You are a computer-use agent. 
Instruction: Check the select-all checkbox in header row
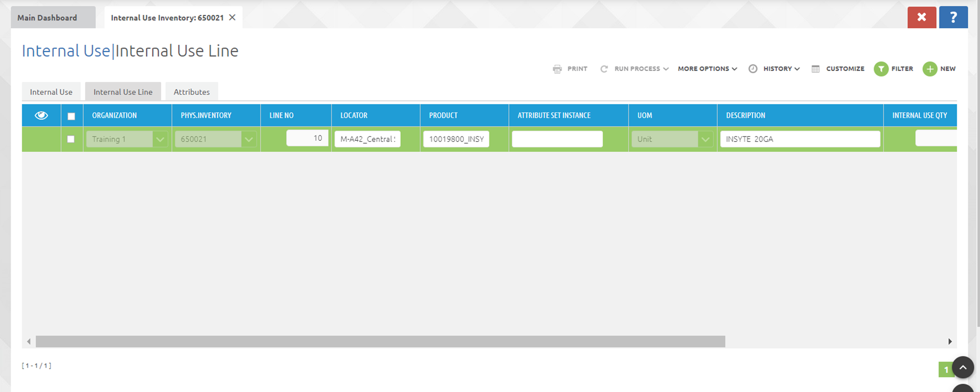click(71, 116)
